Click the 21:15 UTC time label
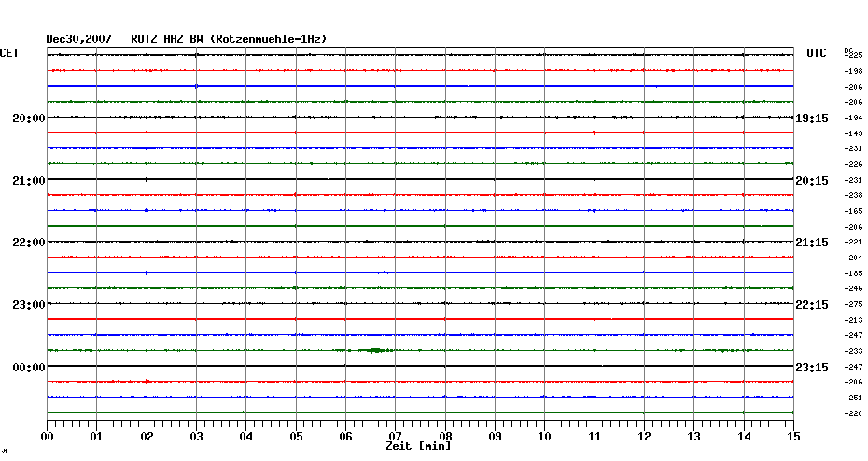 pos(812,243)
